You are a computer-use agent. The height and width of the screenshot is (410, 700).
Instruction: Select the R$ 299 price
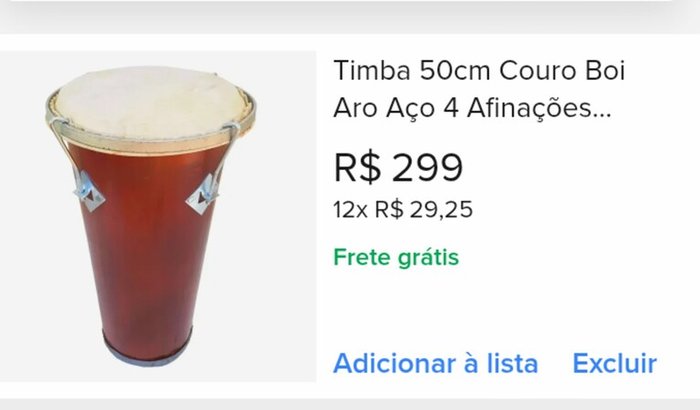398,167
